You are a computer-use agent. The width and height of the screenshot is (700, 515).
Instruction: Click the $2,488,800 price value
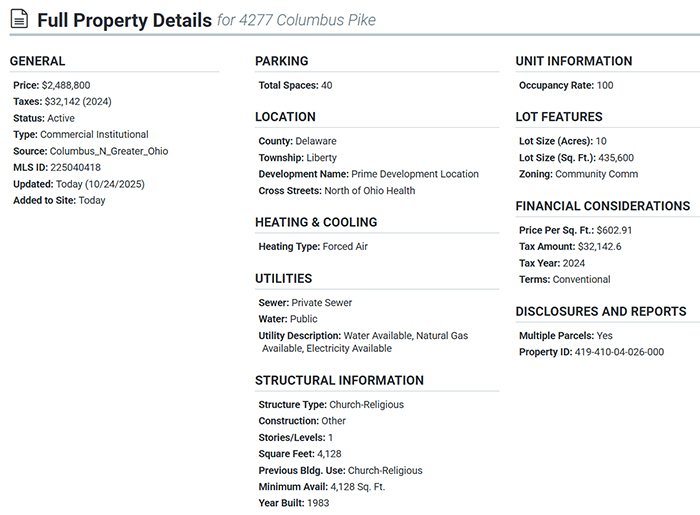click(x=66, y=86)
